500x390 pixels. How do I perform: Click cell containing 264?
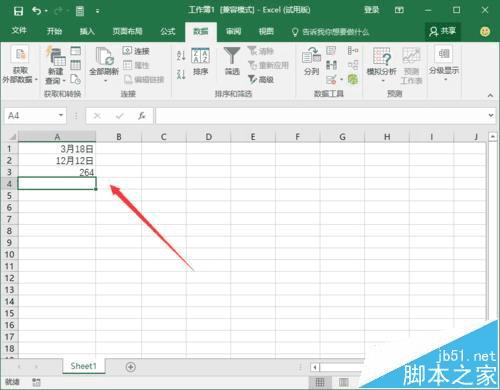(x=57, y=172)
